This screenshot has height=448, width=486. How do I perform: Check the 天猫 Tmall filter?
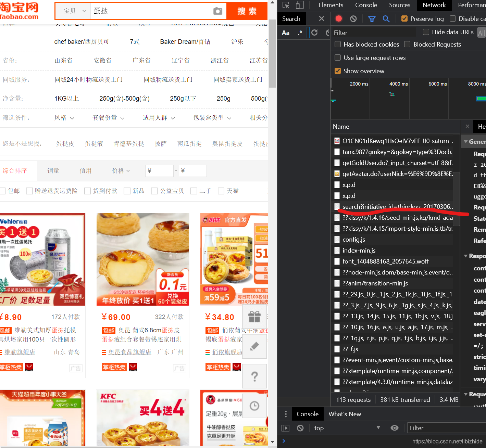point(221,191)
